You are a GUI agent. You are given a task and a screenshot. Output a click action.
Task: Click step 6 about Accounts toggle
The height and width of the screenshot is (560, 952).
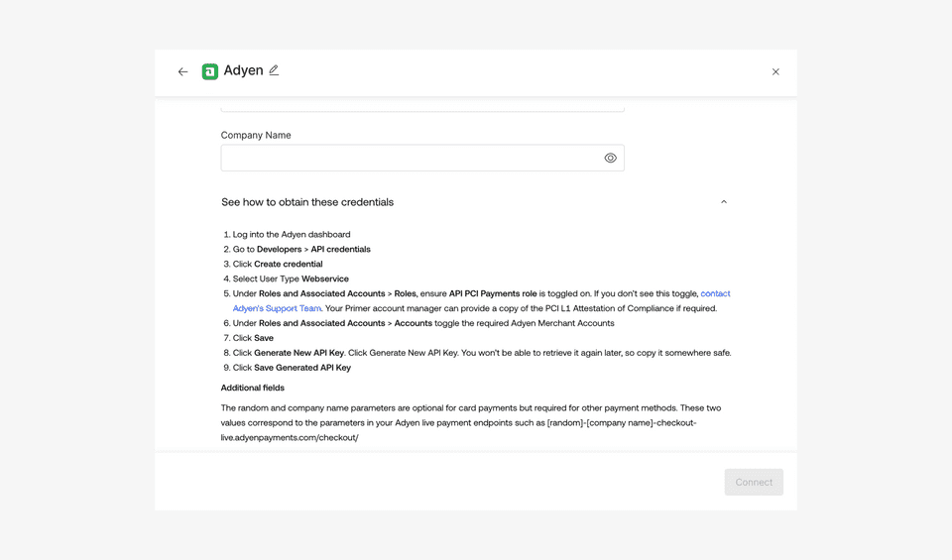[x=423, y=323]
